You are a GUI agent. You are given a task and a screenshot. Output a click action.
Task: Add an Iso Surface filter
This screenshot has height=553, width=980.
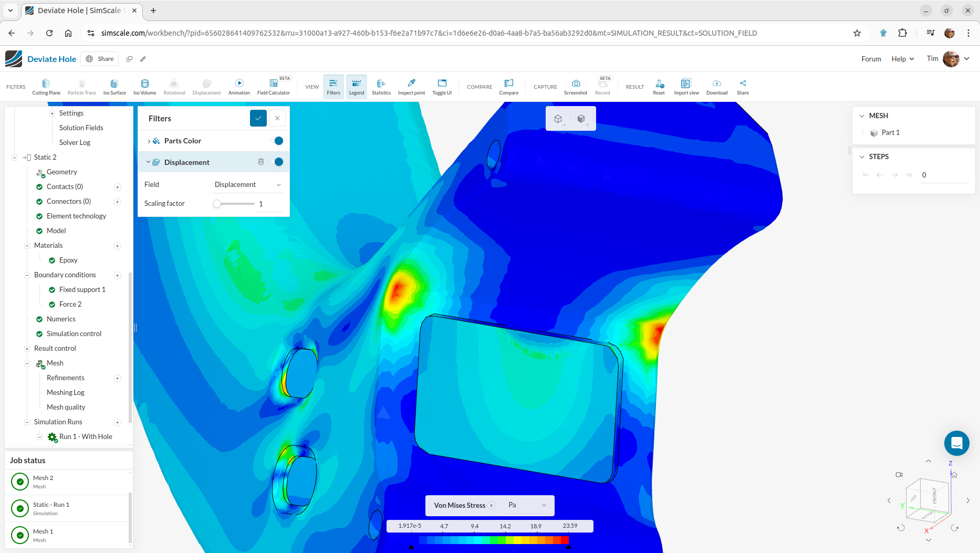click(x=114, y=87)
